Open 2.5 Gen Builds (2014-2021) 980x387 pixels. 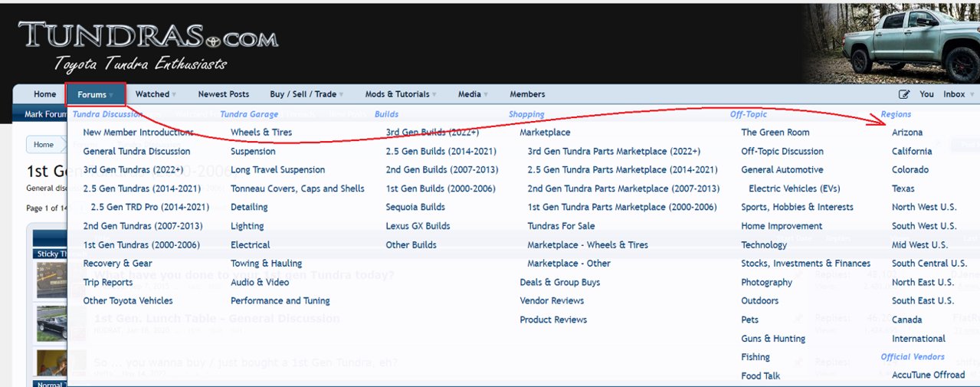coord(441,151)
